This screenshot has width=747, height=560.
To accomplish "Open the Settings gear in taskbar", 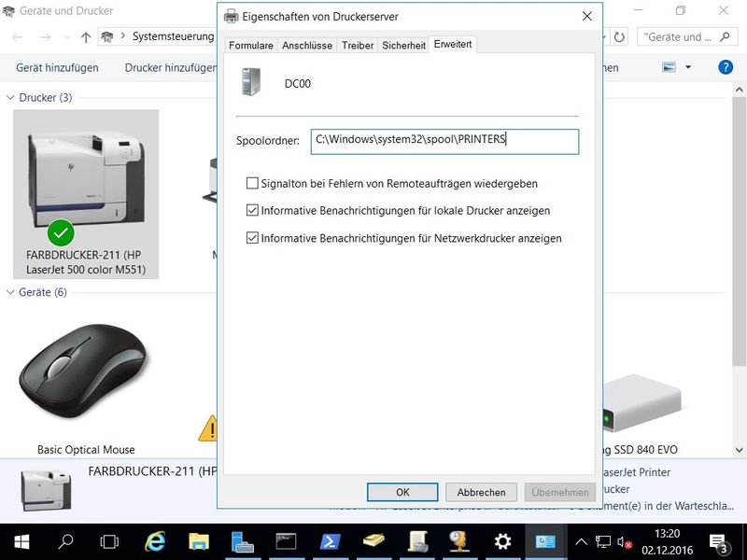I will [x=502, y=542].
